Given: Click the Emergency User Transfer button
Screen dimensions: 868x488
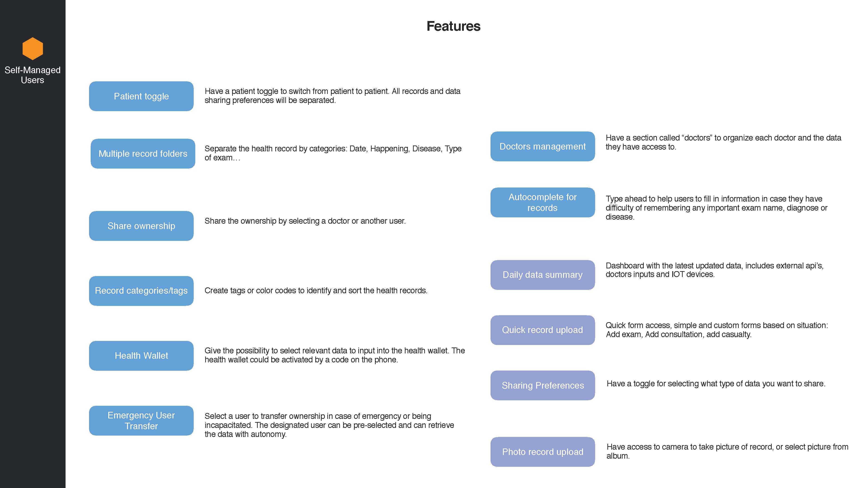Looking at the screenshot, I should (141, 421).
